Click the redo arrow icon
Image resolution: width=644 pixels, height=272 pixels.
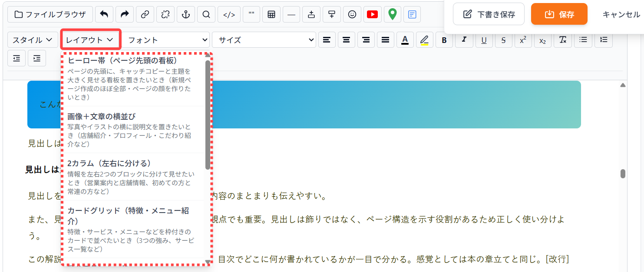(x=125, y=14)
